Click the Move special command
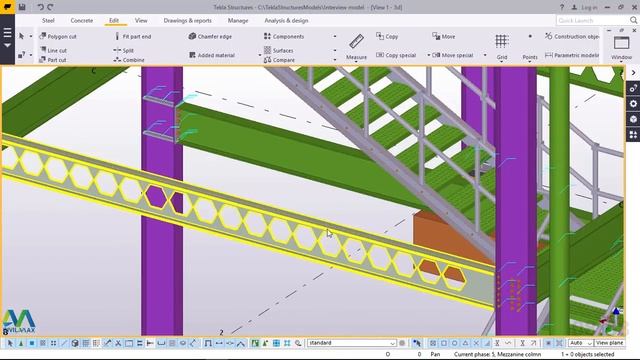This screenshot has width=640, height=360. [453, 55]
